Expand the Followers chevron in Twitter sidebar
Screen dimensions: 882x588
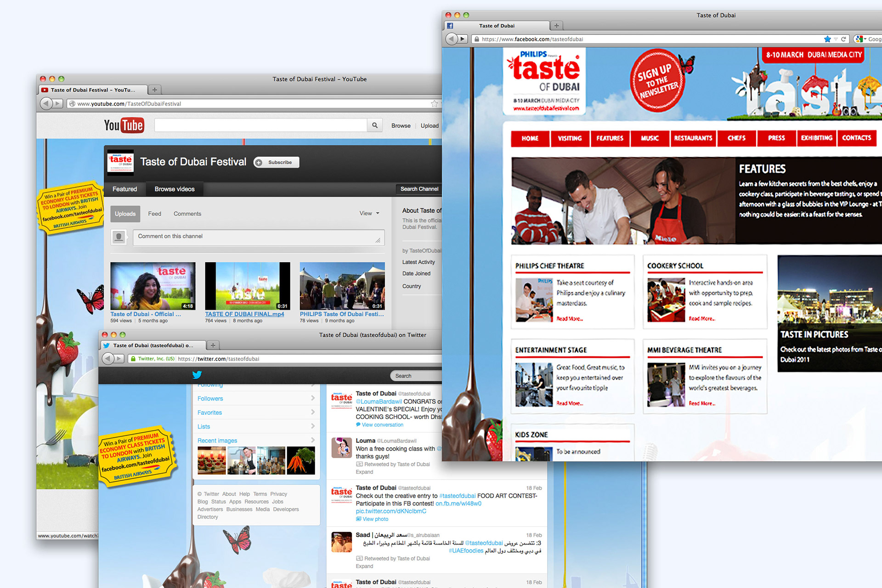[313, 398]
